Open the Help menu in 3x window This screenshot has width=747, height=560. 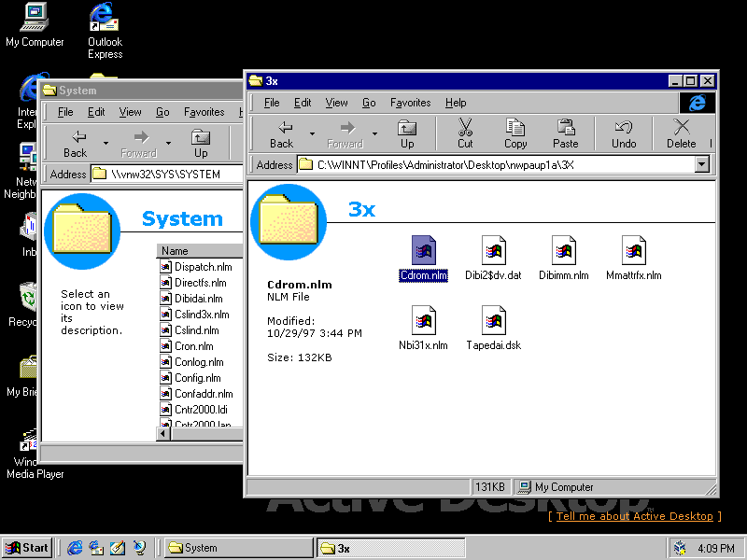456,103
